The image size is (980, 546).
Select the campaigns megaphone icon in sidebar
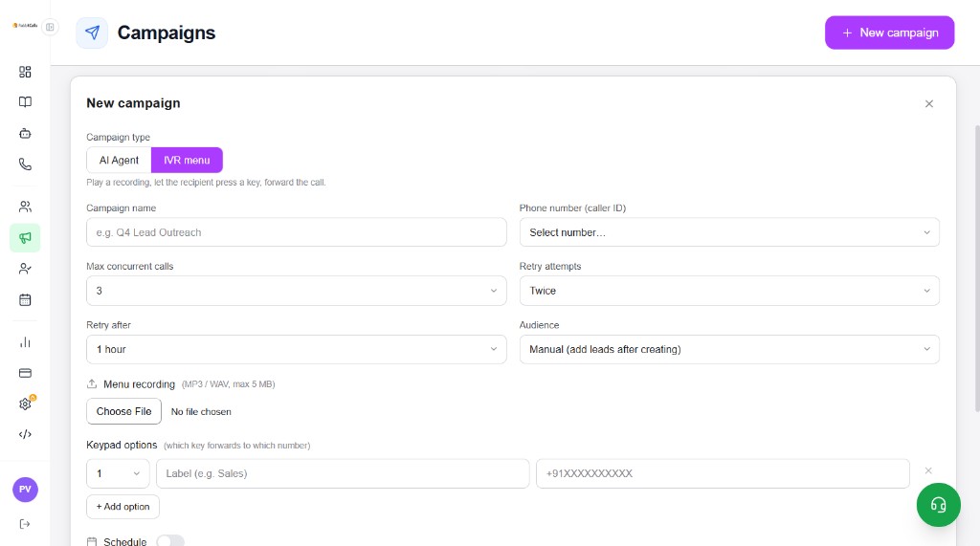(x=25, y=238)
